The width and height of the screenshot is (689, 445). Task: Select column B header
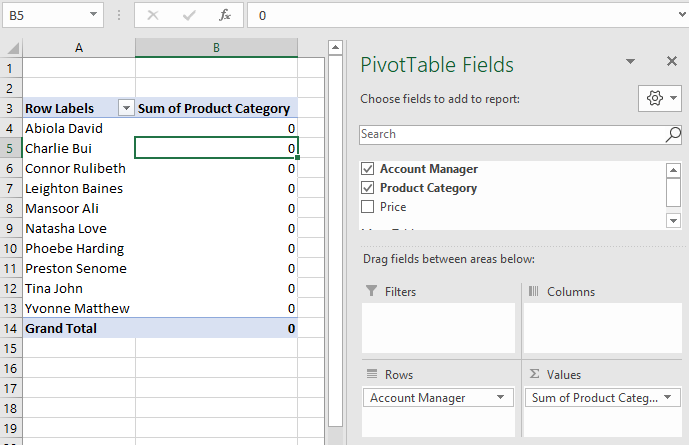click(x=216, y=48)
